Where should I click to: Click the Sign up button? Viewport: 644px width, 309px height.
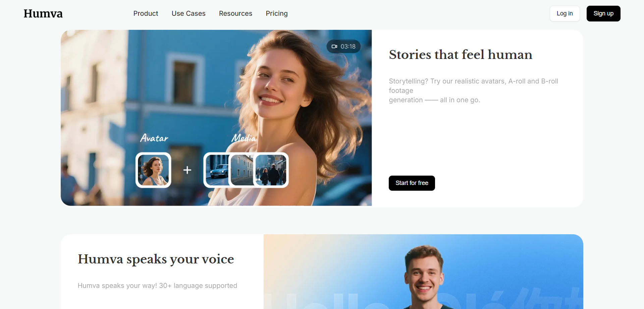click(603, 13)
